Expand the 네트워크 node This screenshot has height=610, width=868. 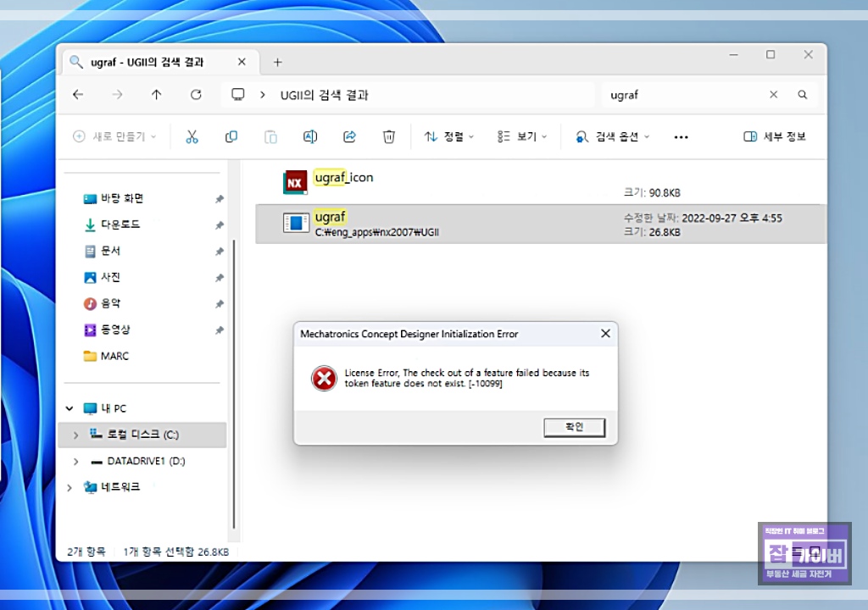(x=70, y=488)
